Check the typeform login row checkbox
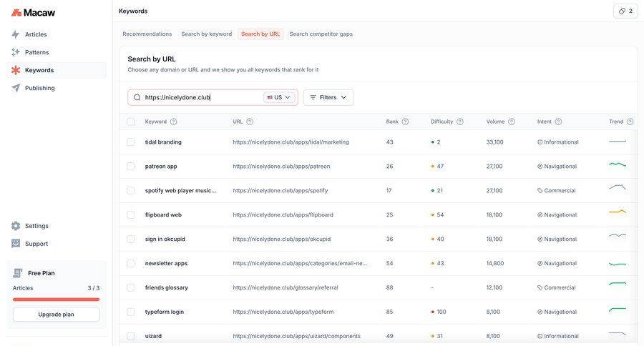 pos(131,312)
